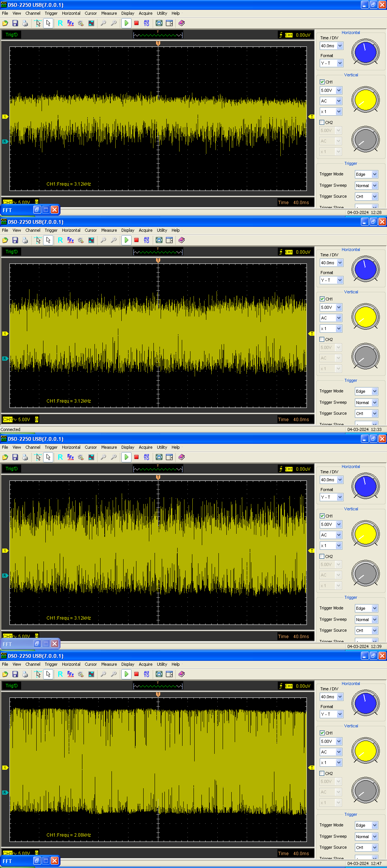387x868 pixels.
Task: Click the red Stop icon in second window
Action: 136,240
